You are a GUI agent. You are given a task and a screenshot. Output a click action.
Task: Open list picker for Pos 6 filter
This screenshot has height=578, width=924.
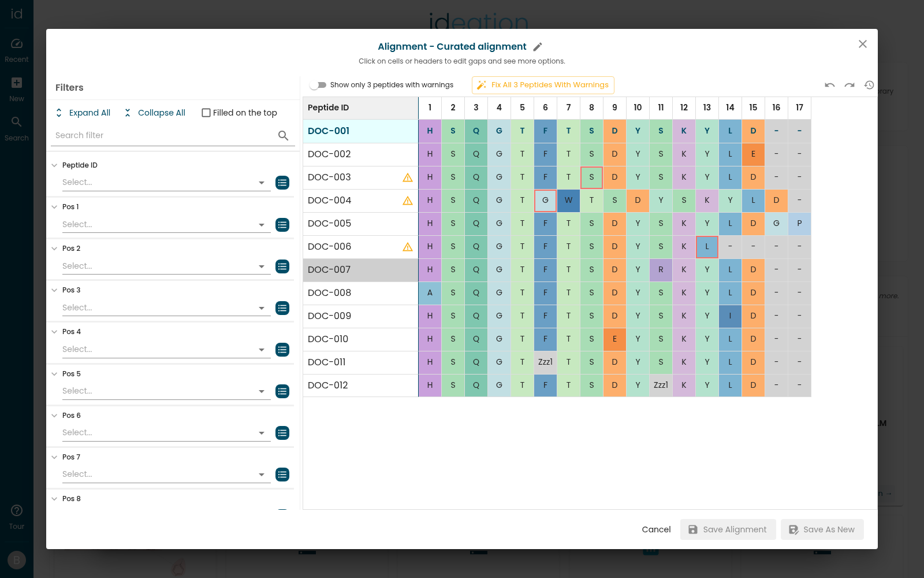click(x=282, y=433)
